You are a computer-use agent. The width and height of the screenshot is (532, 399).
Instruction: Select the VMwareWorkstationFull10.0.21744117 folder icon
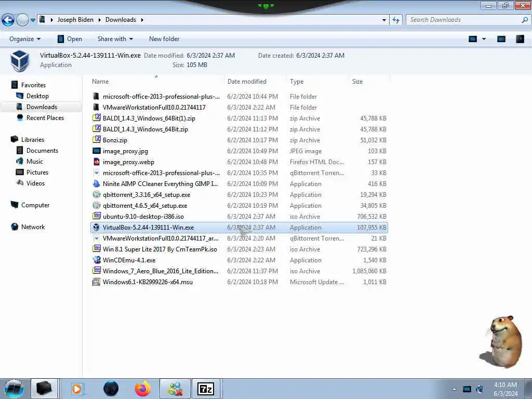coord(96,107)
